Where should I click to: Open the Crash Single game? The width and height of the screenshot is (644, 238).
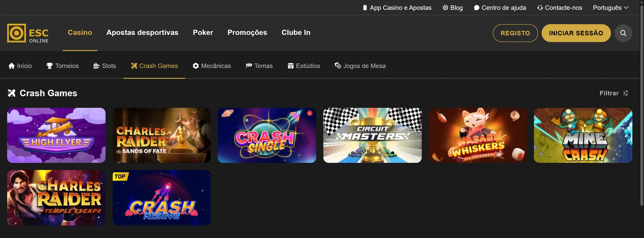coord(267,135)
